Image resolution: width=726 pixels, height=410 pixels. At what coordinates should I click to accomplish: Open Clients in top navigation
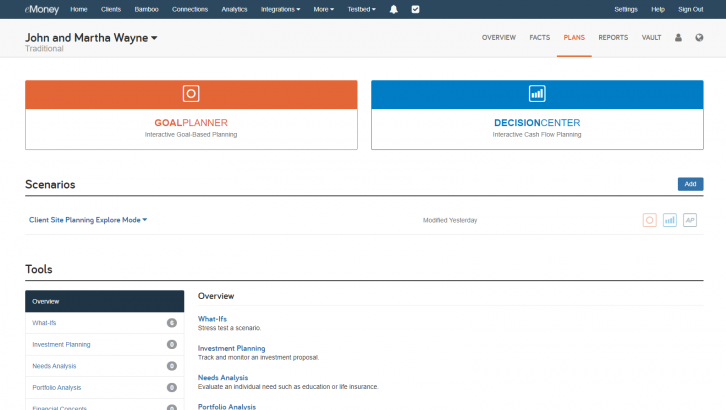[111, 9]
